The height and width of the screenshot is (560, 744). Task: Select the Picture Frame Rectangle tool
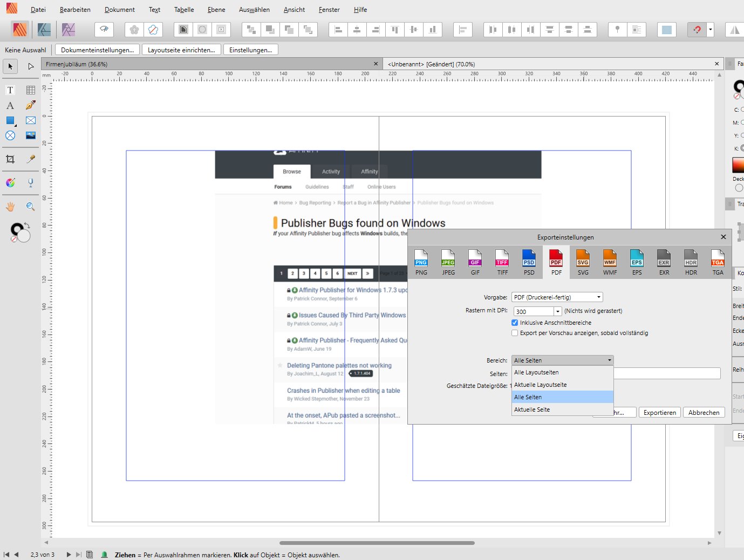tap(31, 120)
